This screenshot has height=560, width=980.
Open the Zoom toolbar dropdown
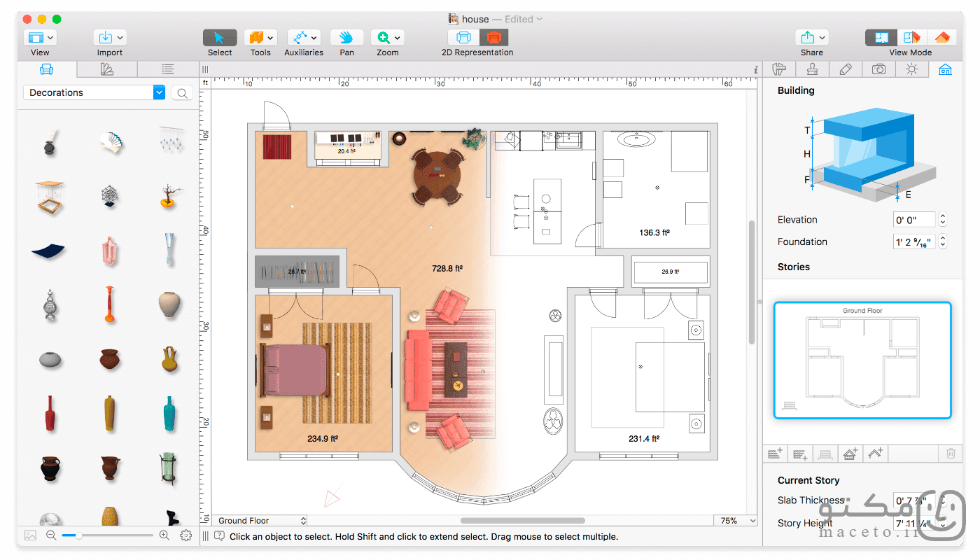pos(388,38)
